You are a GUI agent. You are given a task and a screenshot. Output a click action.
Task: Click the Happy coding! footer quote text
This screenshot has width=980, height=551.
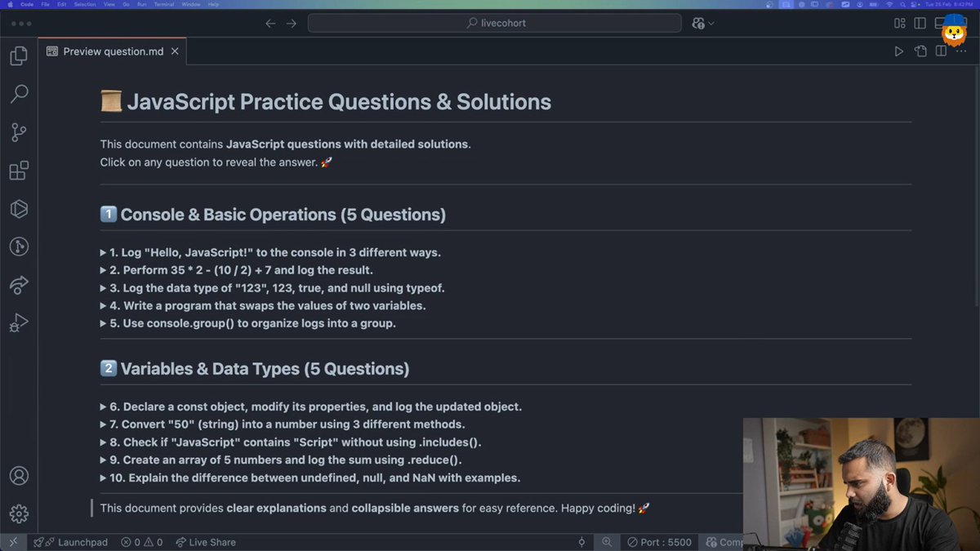tap(375, 508)
